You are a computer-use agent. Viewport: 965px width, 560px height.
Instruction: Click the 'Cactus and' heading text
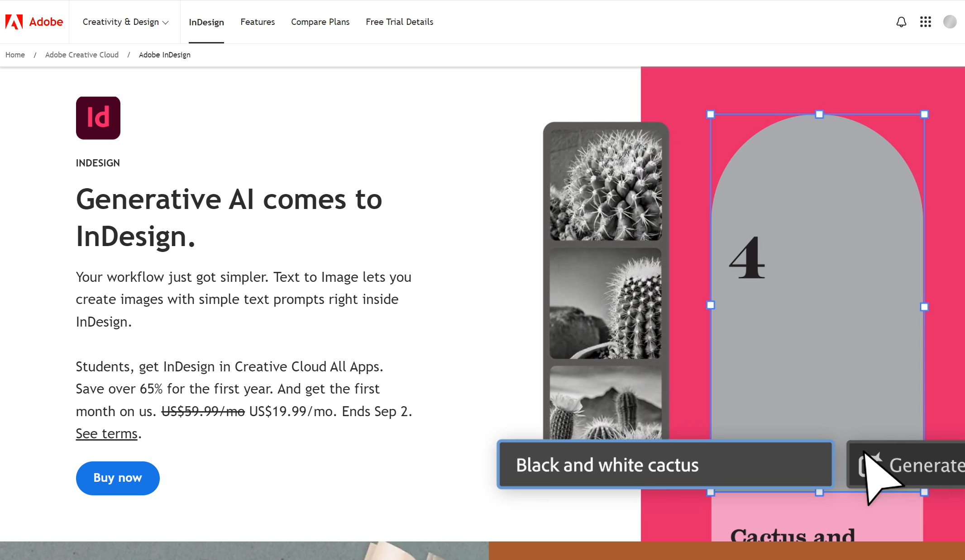click(x=793, y=535)
